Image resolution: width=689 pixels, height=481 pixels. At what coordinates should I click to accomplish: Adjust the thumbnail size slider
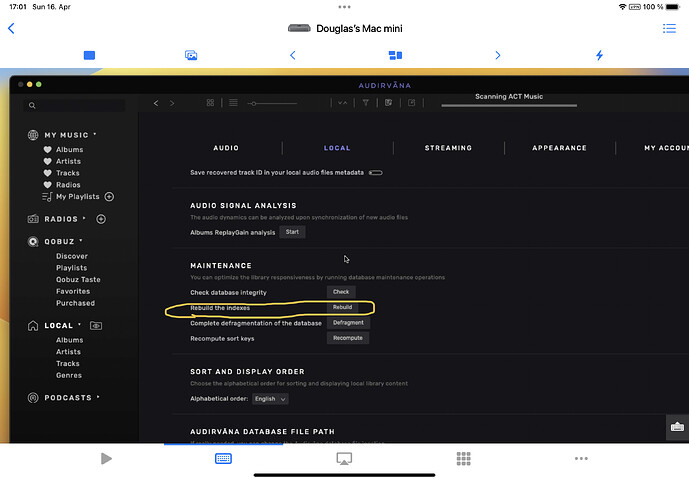272,104
